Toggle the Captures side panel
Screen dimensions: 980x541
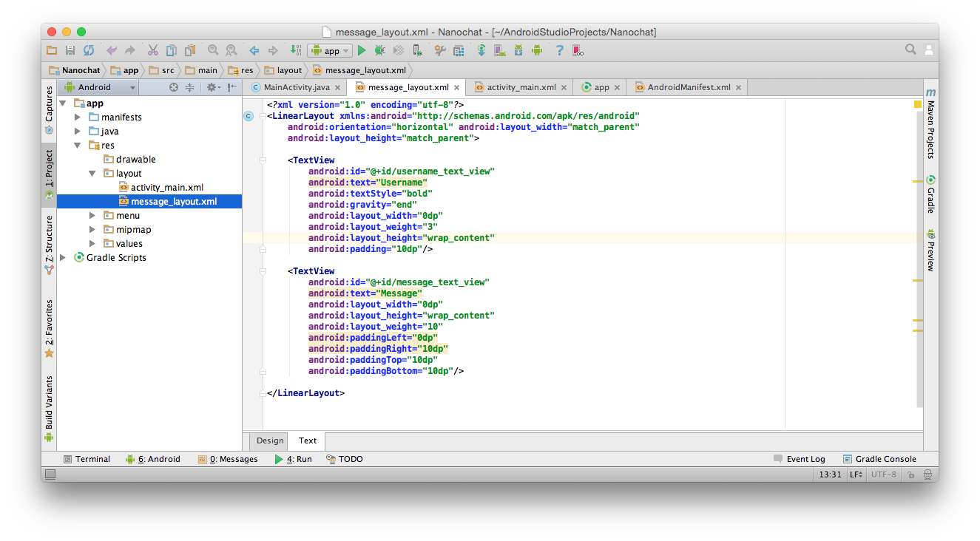(49, 110)
